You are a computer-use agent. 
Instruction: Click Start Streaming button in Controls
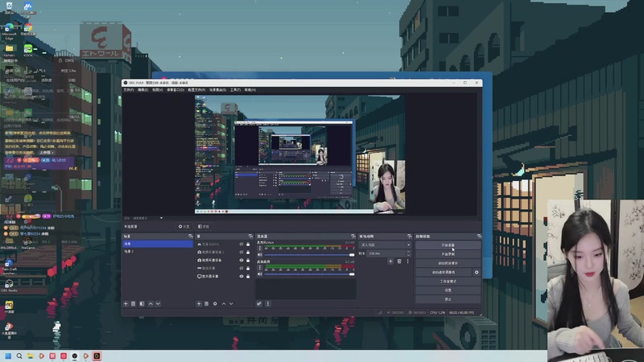448,245
